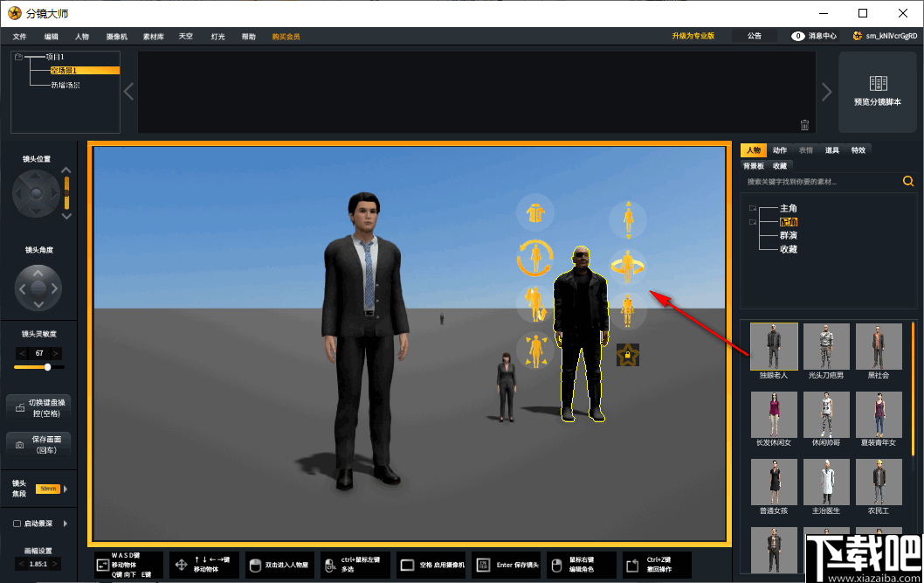Image resolution: width=924 pixels, height=583 pixels.
Task: Click the scale character icon with corner arrows
Action: point(535,350)
